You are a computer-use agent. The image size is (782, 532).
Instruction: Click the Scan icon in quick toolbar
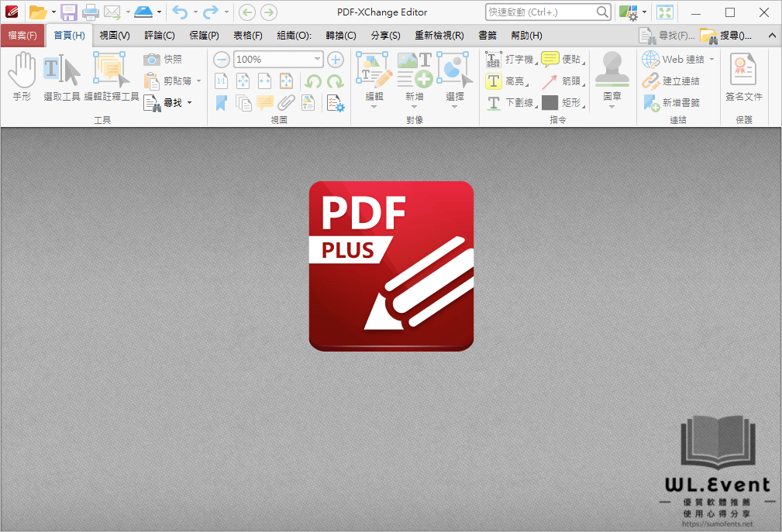click(x=143, y=12)
